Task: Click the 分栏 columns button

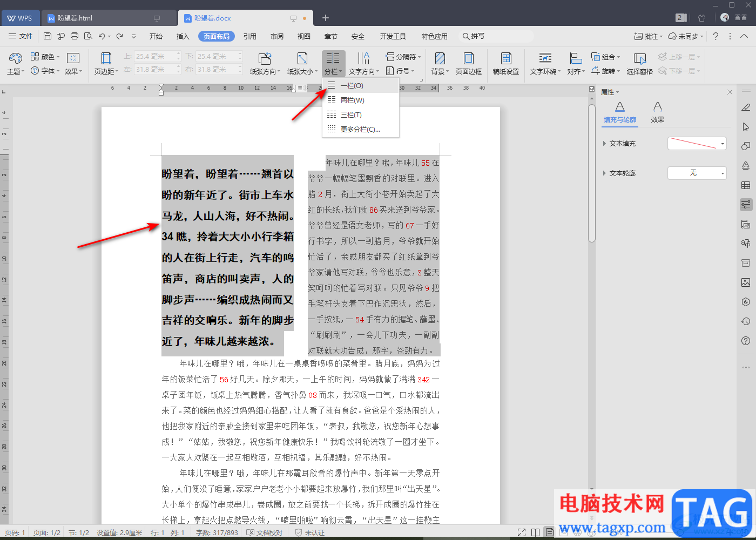Action: click(333, 64)
